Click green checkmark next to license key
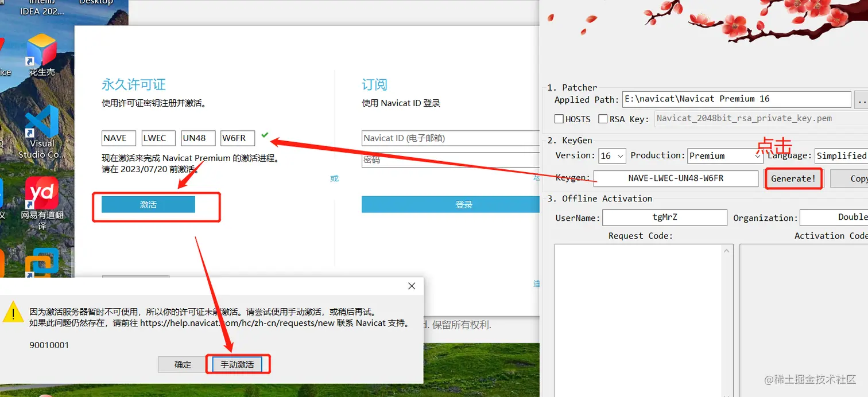The height and width of the screenshot is (397, 868). 265,135
